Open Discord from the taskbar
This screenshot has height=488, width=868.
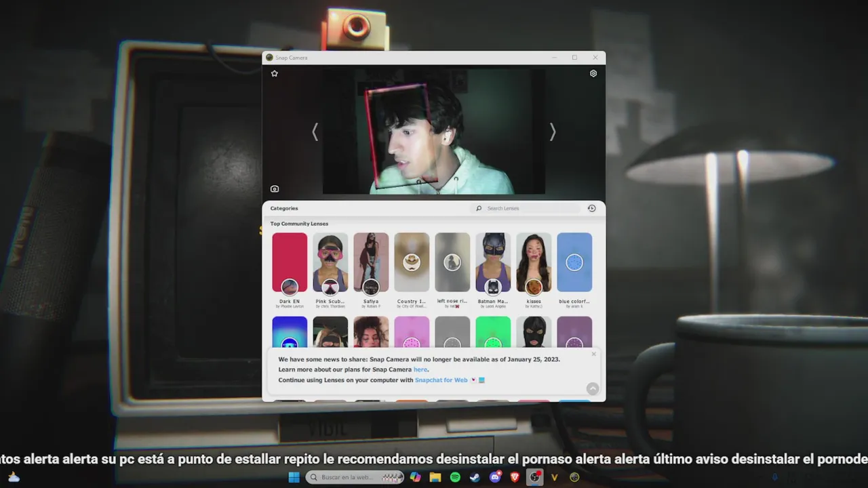[495, 477]
